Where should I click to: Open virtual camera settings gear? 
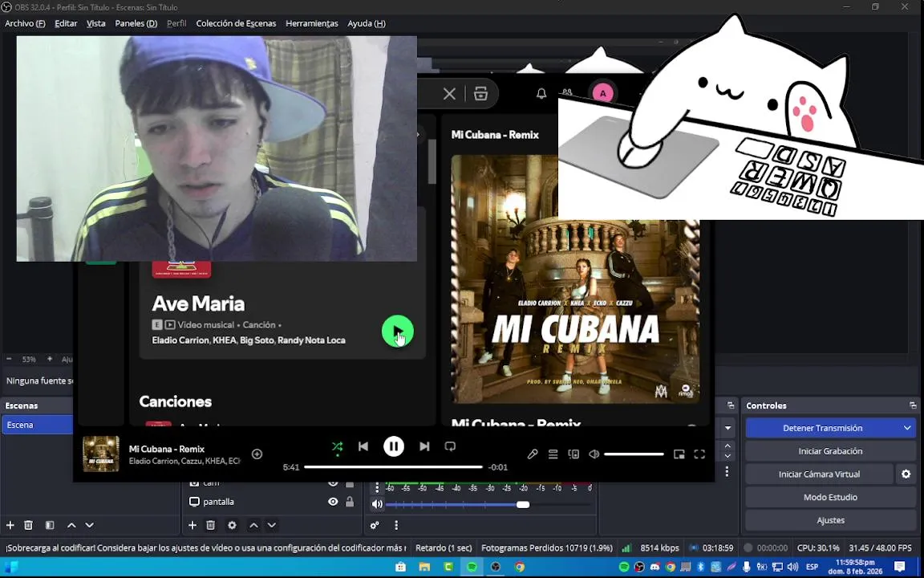pyautogui.click(x=906, y=474)
